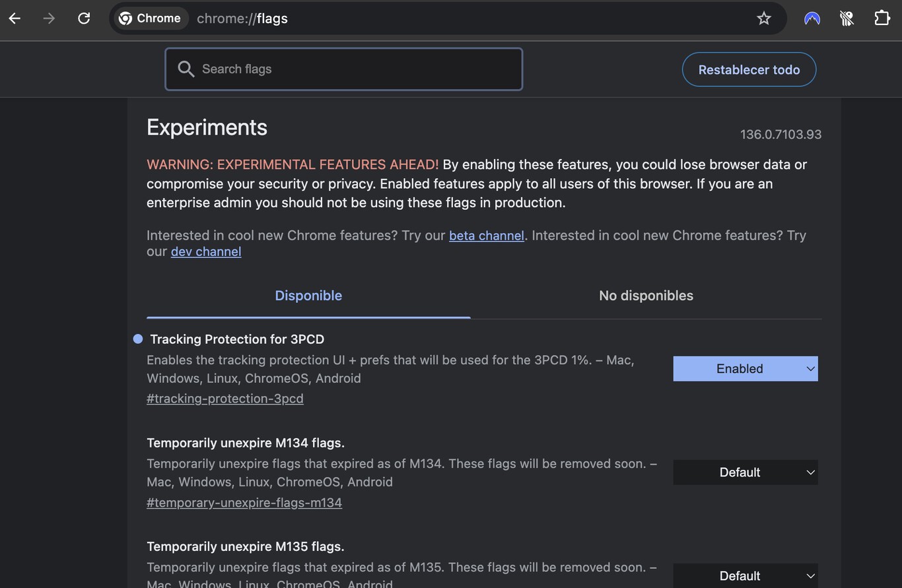This screenshot has height=588, width=902.
Task: Click the #tracking-protection-3pcd anchor link
Action: click(225, 399)
